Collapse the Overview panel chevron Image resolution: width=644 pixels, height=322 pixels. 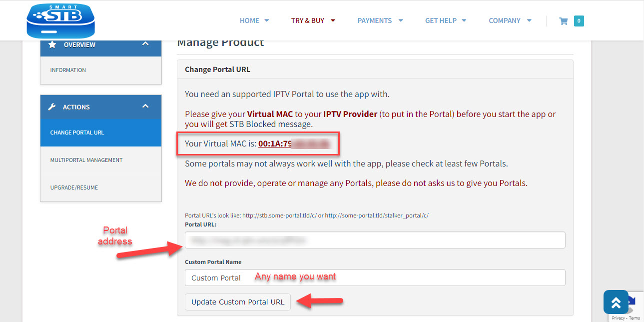click(x=145, y=44)
